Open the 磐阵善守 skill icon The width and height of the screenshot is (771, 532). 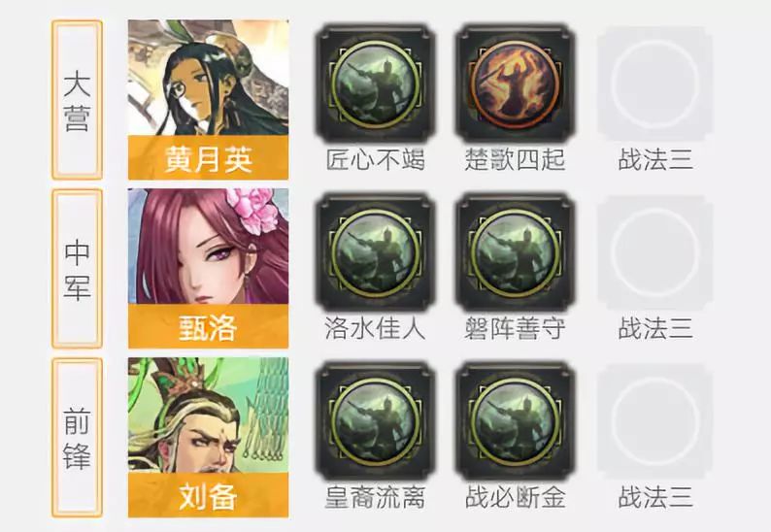tap(516, 252)
